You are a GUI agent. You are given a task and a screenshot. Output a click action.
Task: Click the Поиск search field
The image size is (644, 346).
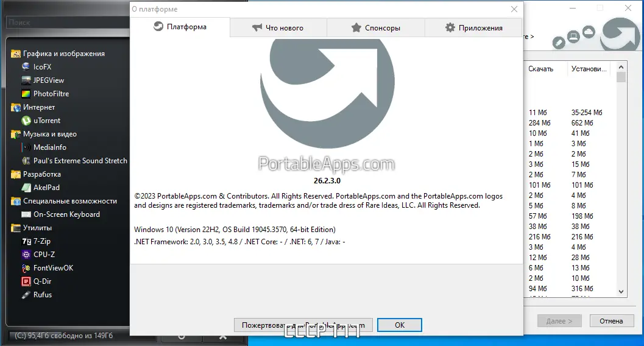pos(69,23)
